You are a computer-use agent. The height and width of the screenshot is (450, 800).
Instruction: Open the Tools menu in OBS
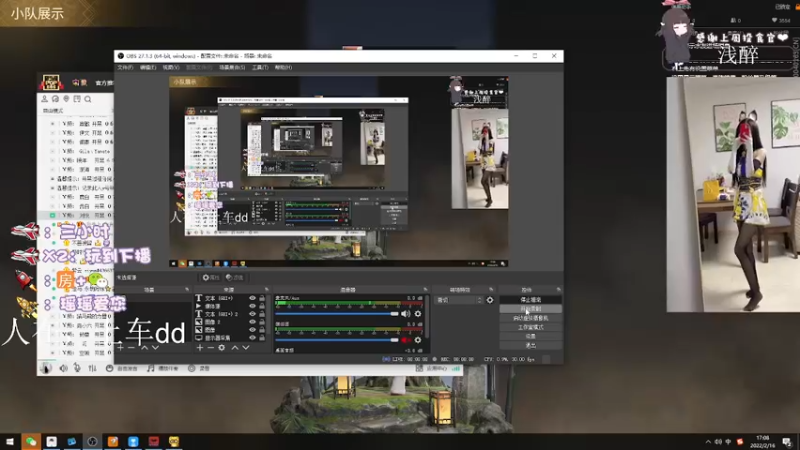pos(260,67)
